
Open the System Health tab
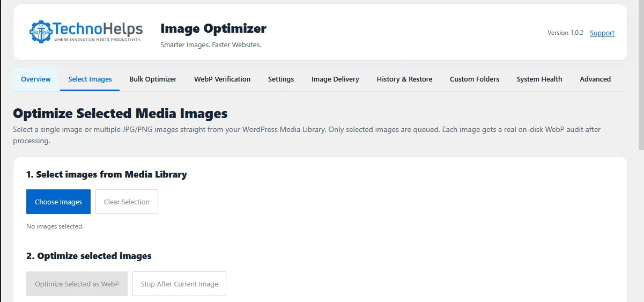point(539,79)
